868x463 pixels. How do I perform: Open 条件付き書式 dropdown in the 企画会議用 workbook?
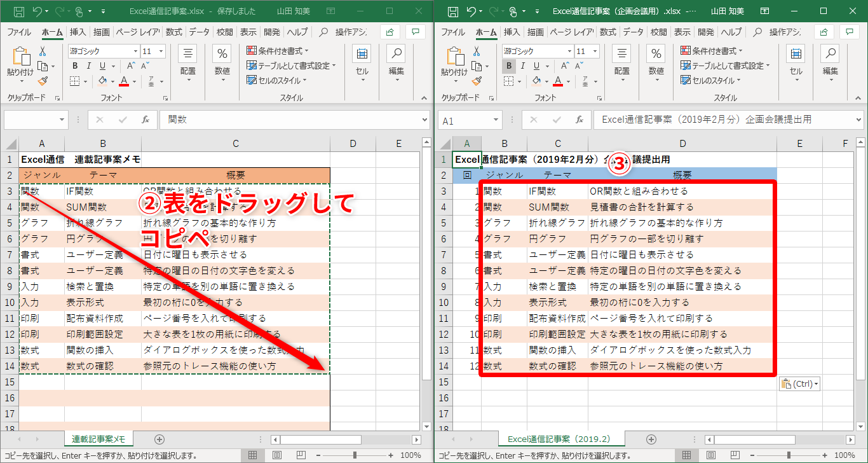712,51
